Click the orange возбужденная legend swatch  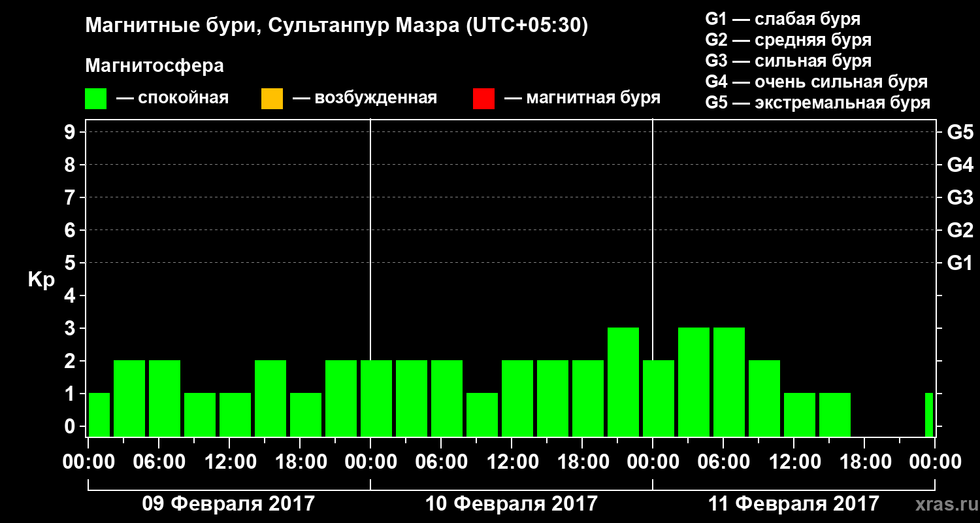[272, 99]
